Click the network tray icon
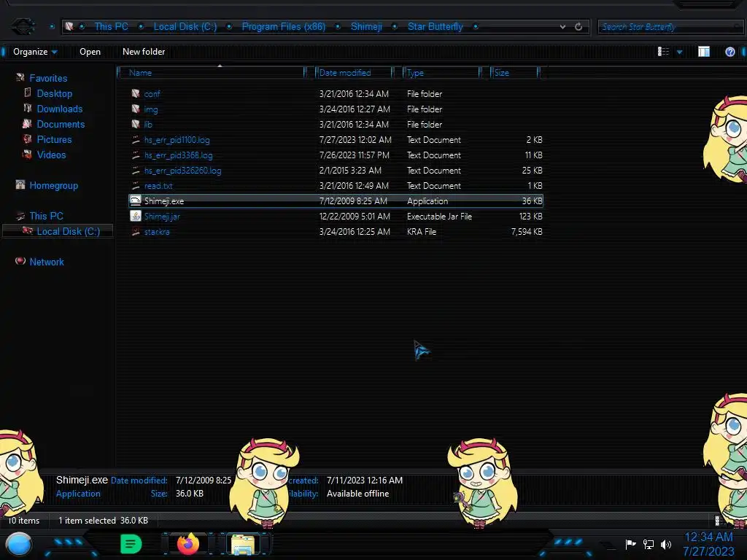747x560 pixels. point(649,544)
